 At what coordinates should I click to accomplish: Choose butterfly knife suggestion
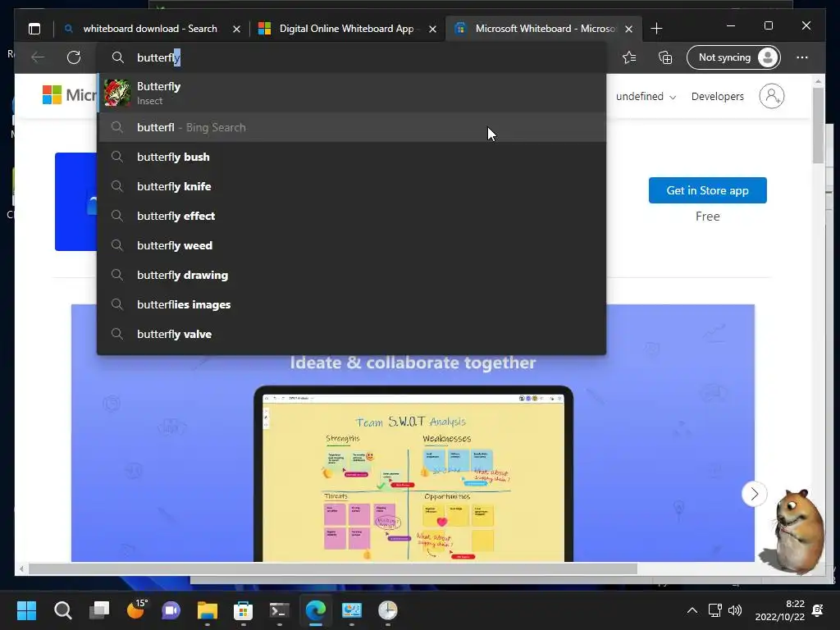351,186
